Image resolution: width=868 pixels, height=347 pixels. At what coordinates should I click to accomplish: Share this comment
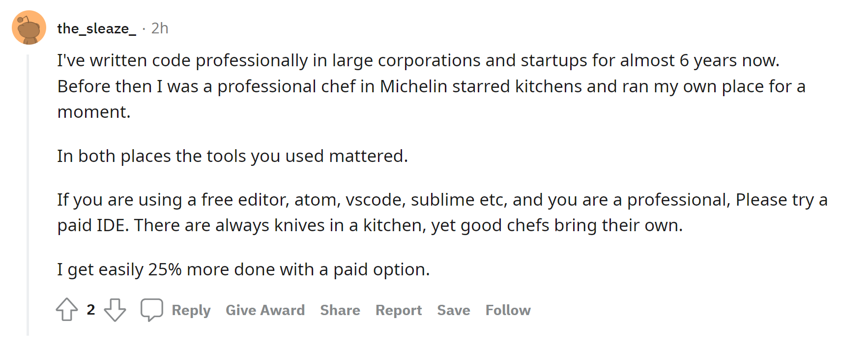tap(340, 310)
